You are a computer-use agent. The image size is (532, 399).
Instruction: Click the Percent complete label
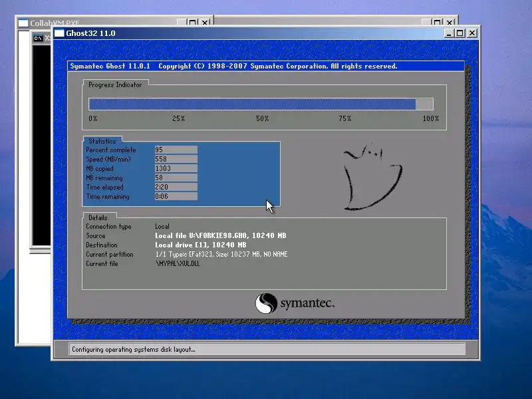(110, 150)
